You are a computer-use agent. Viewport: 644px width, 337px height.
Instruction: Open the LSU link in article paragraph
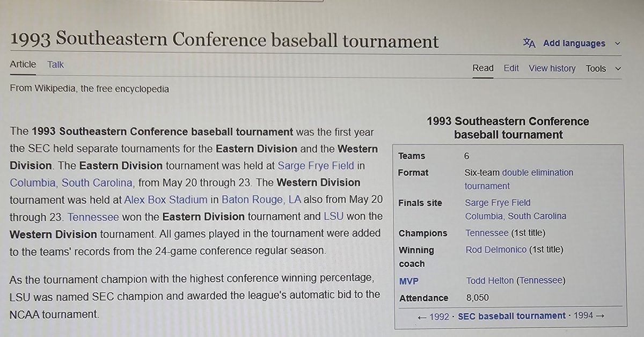pyautogui.click(x=332, y=217)
